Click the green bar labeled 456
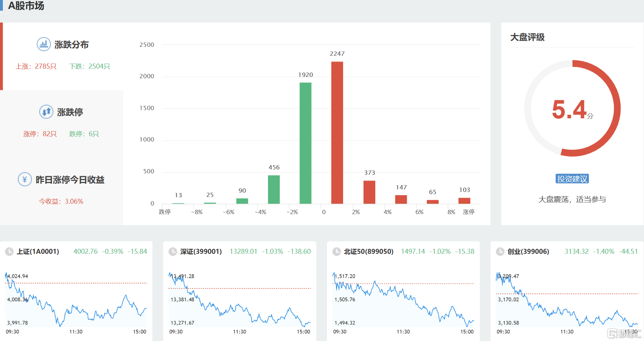 coord(274,189)
